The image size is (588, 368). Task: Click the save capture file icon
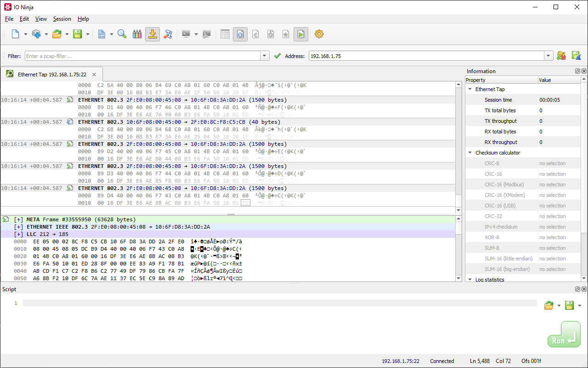tap(577, 56)
